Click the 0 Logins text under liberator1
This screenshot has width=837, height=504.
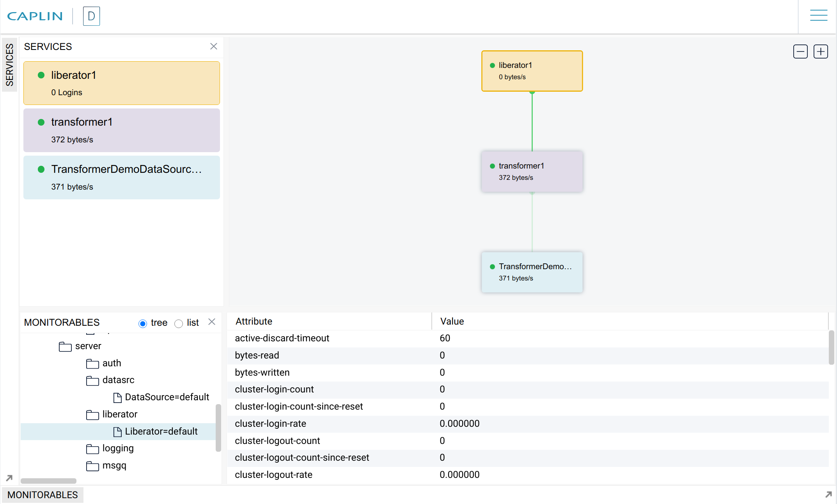coord(67,92)
